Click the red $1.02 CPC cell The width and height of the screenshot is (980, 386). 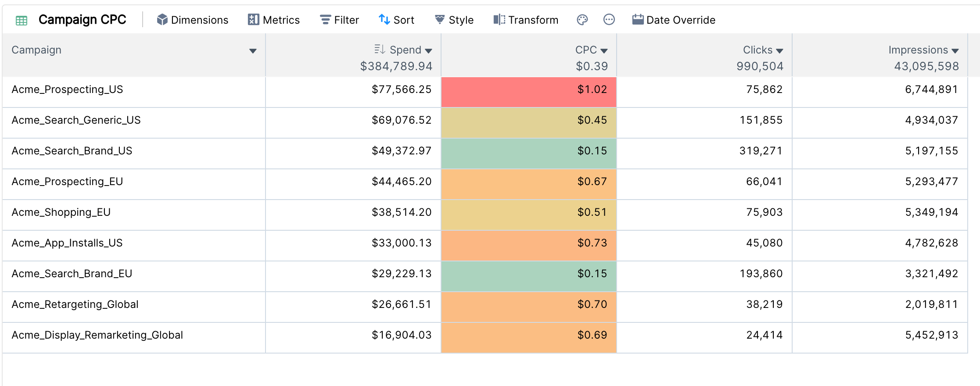[529, 92]
